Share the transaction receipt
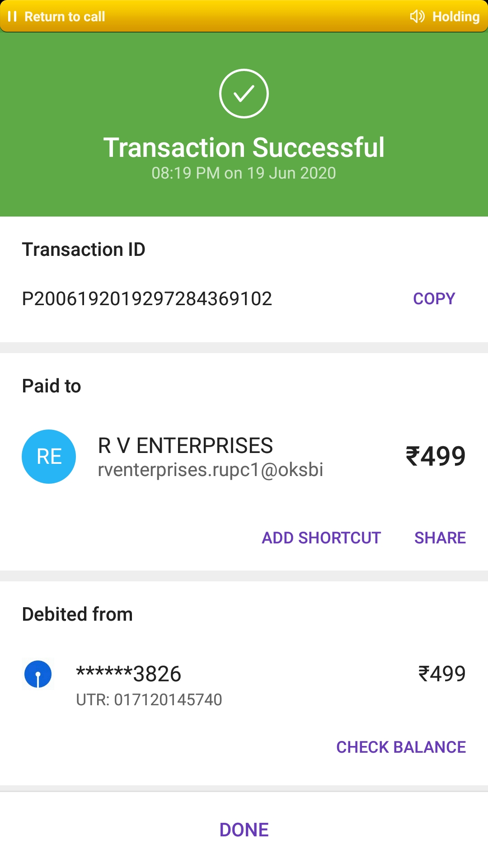The image size is (488, 868). click(x=440, y=538)
